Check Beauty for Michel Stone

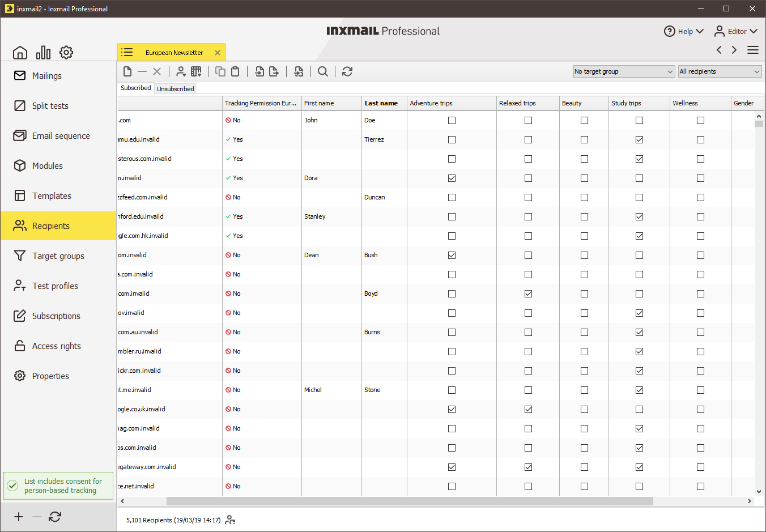pos(584,390)
